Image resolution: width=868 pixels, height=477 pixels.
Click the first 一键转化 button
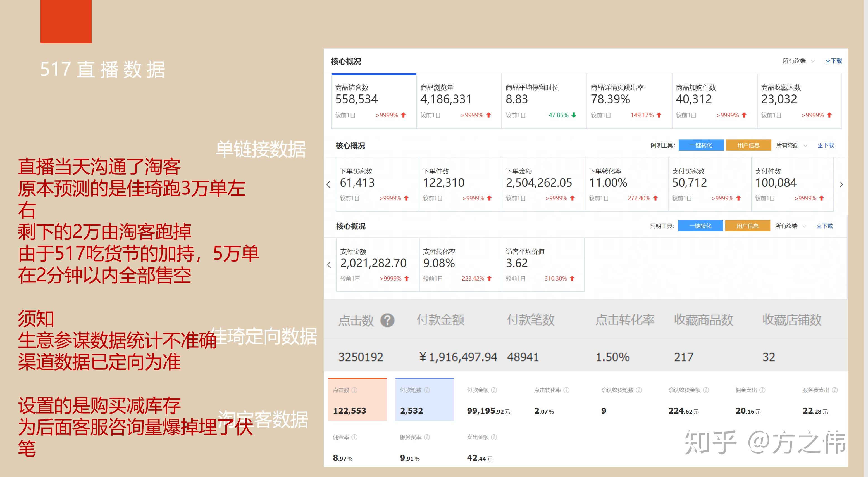701,145
